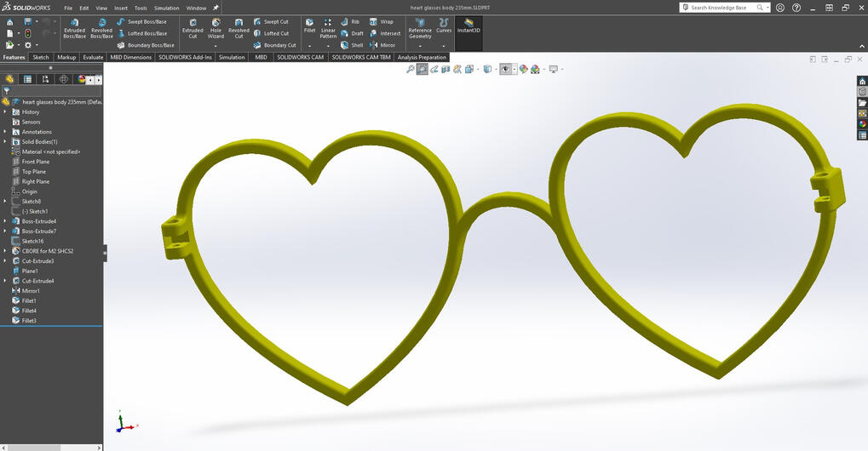Expand the History folder in the tree

tap(5, 111)
